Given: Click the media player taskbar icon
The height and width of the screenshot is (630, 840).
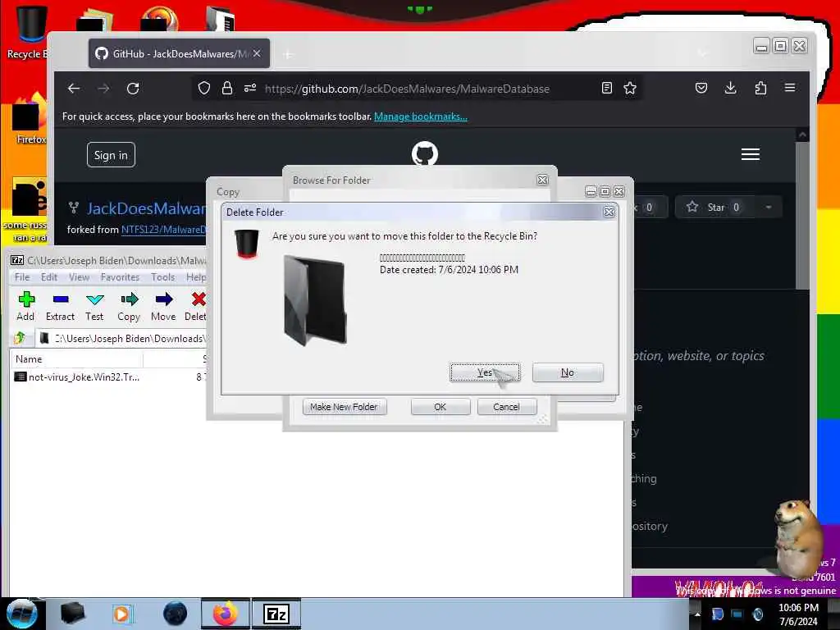Looking at the screenshot, I should (122, 614).
